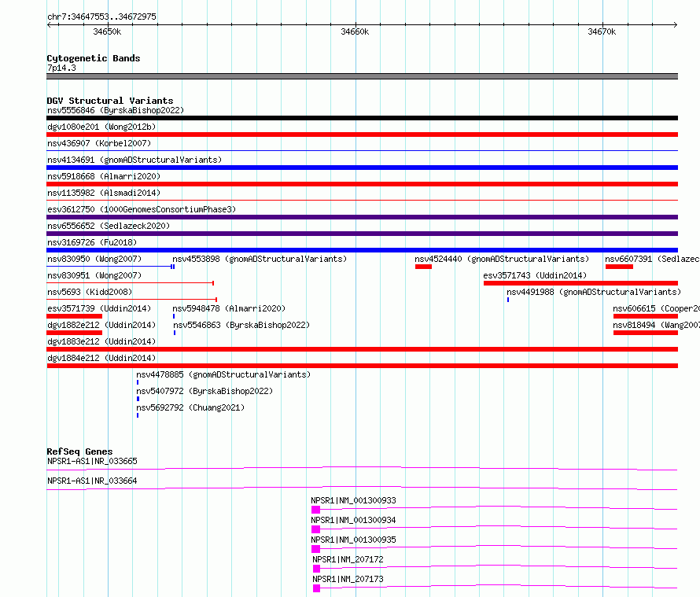Open the NPSR1-AS1 NR_033665 gene label
The height and width of the screenshot is (597, 700).
[x=92, y=461]
